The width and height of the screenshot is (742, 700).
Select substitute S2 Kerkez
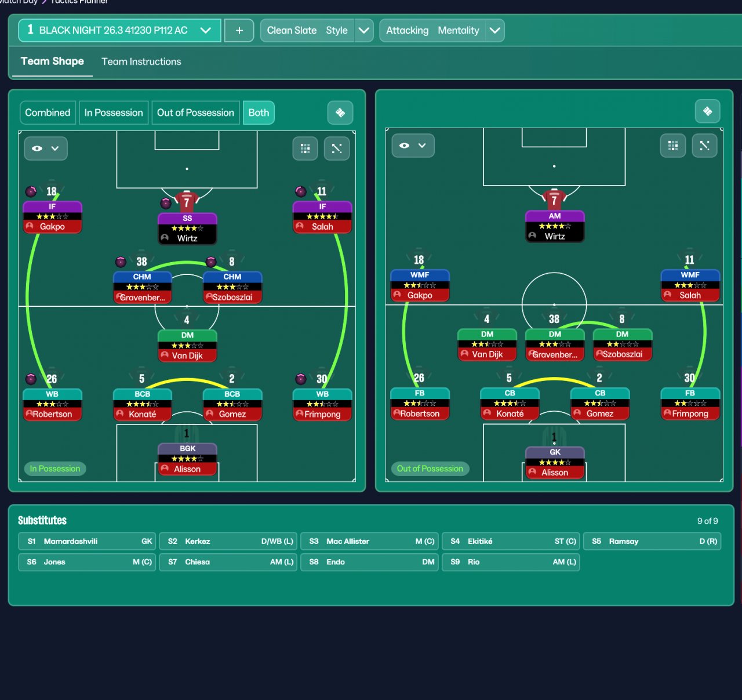pos(228,541)
